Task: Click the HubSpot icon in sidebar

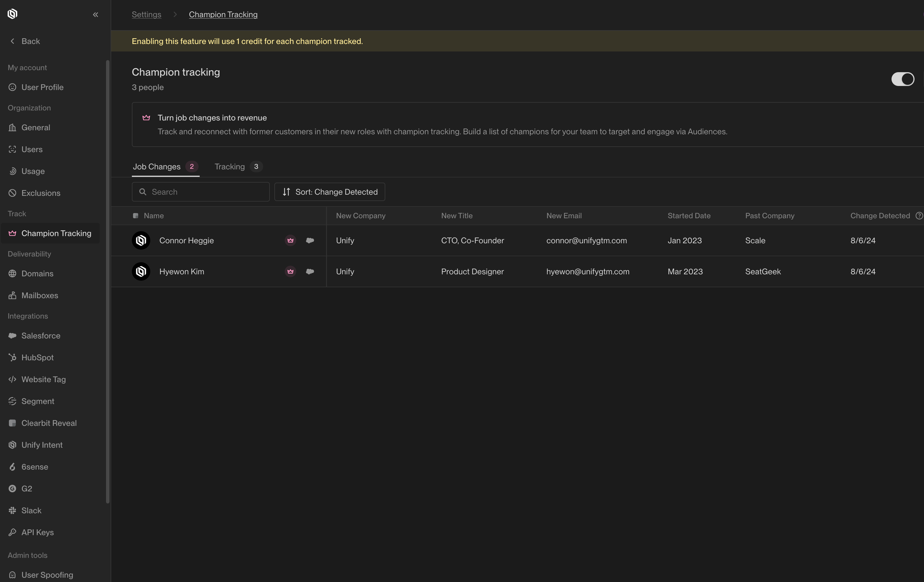Action: click(x=12, y=357)
